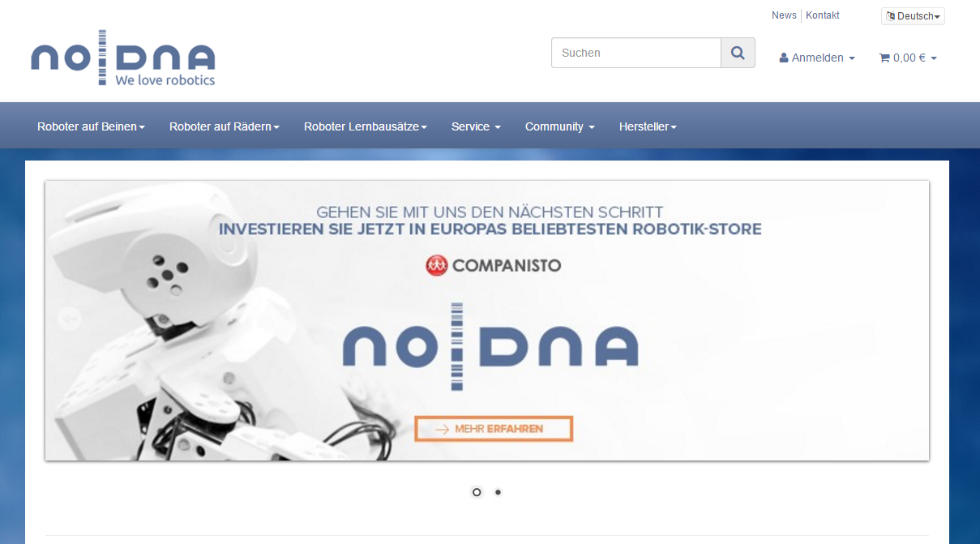Switch to the second carousel slide dot
Image resolution: width=980 pixels, height=544 pixels.
[498, 492]
